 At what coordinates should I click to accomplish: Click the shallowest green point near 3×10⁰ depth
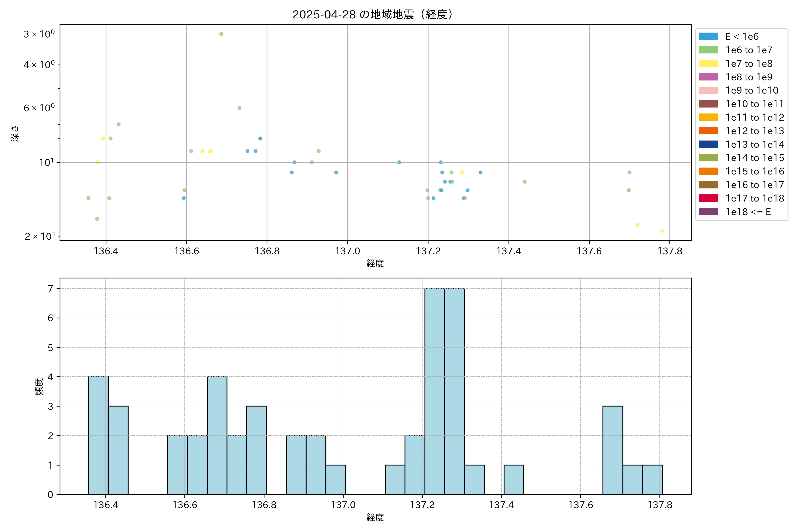click(x=221, y=34)
